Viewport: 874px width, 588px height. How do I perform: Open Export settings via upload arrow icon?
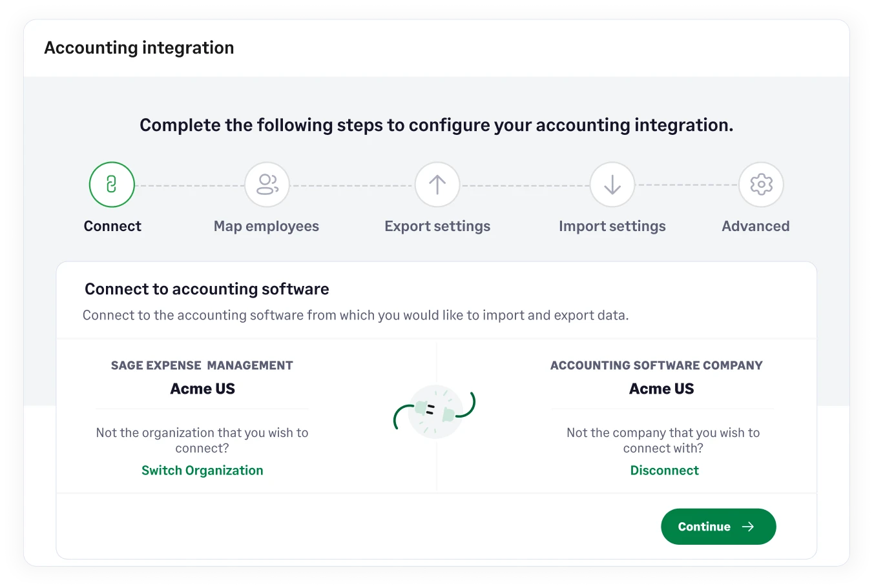tap(437, 184)
